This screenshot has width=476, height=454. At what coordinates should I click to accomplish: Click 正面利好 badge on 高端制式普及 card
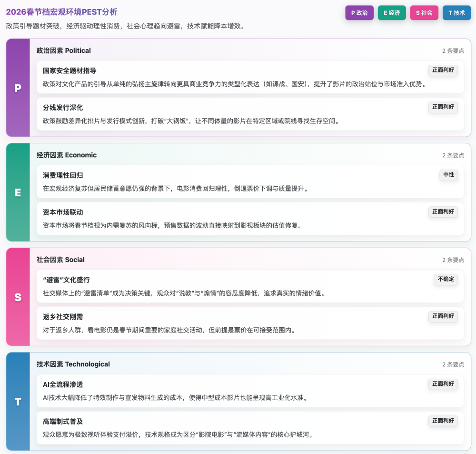click(443, 421)
